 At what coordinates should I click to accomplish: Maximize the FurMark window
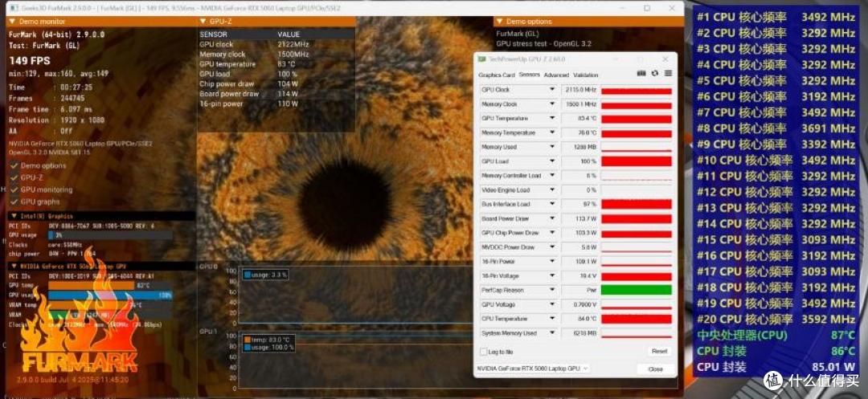(x=646, y=8)
